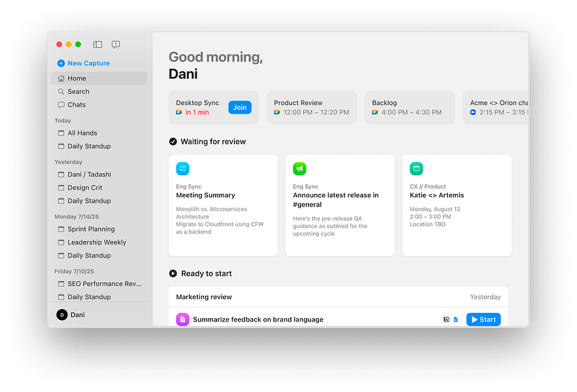577x392 pixels.
Task: Select the Ready to start heading
Action: tap(206, 274)
